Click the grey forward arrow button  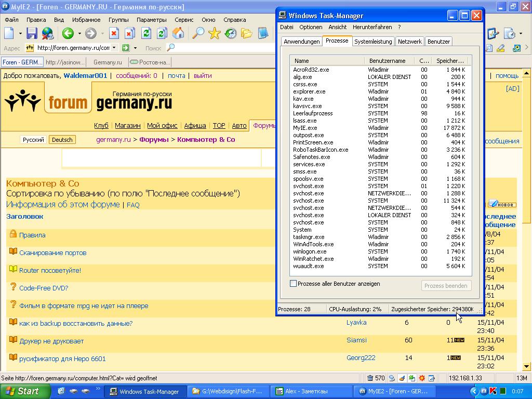click(x=90, y=33)
